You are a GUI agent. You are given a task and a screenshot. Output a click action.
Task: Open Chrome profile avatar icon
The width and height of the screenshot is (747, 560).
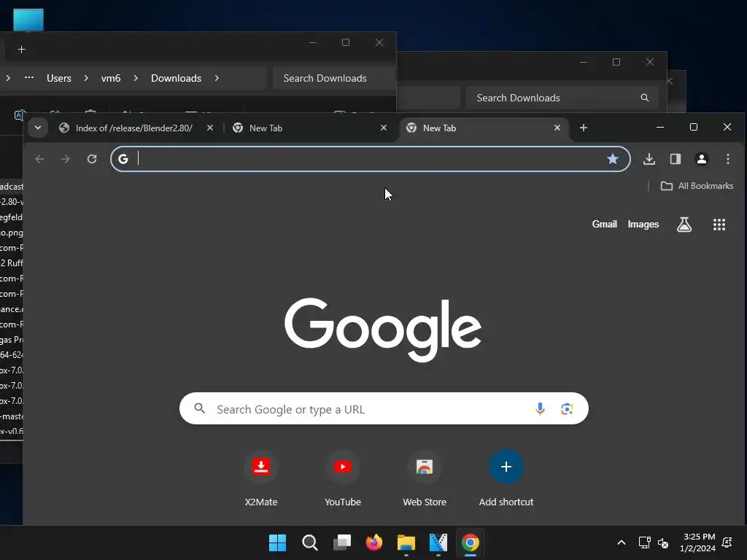point(701,159)
